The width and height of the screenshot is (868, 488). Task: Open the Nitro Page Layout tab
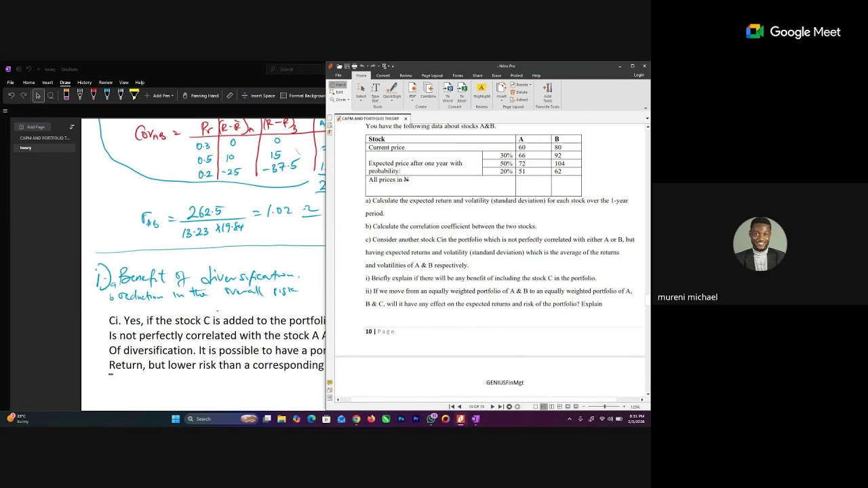coord(432,75)
